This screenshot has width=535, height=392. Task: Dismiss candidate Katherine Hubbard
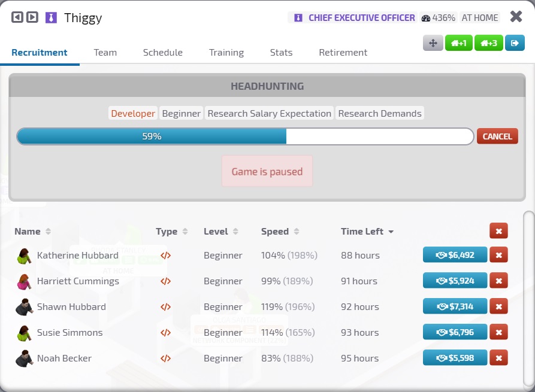pos(498,255)
